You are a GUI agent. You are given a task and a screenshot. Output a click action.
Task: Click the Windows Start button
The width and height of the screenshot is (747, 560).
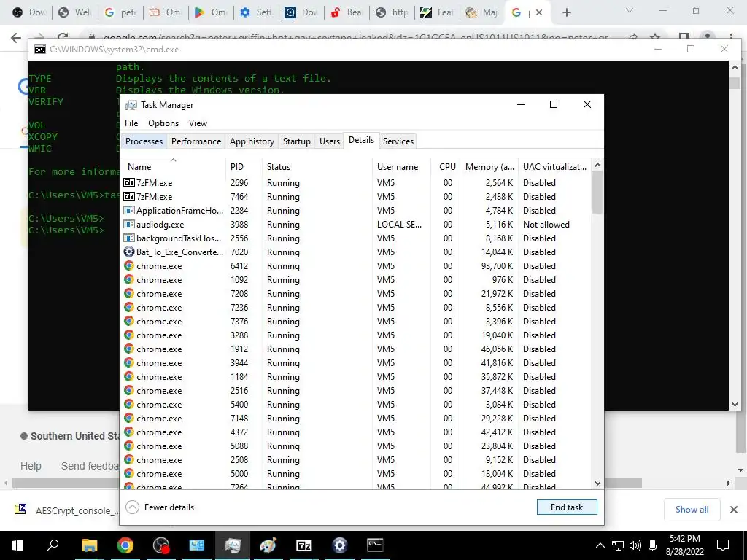(18, 545)
